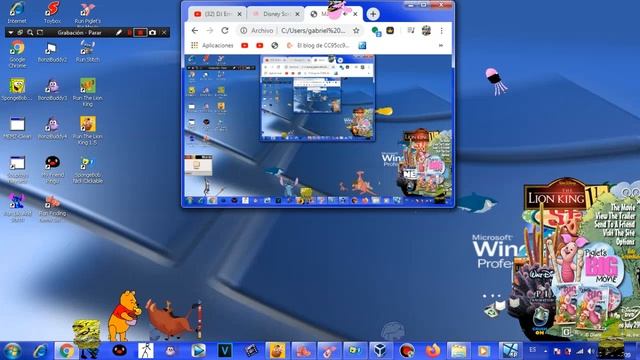Go back in Chrome
The width and height of the screenshot is (640, 360).
(195, 31)
